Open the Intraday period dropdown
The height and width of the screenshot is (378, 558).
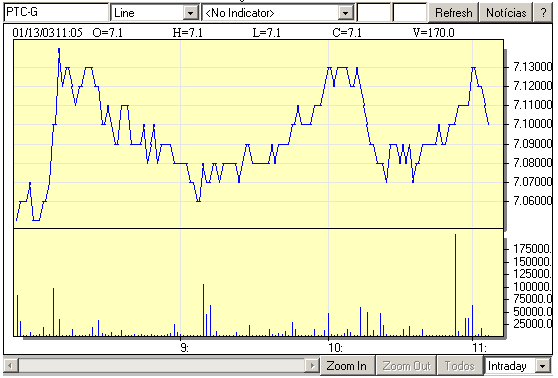(x=517, y=366)
